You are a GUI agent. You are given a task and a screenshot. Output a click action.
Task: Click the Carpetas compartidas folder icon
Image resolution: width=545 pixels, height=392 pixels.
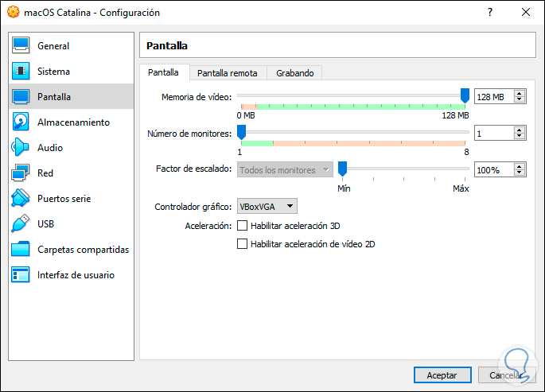tap(21, 250)
